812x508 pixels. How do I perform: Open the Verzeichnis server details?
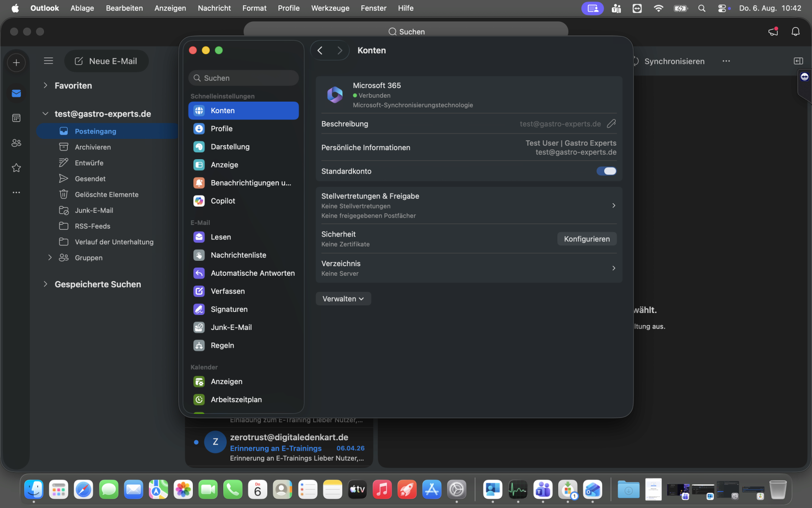pyautogui.click(x=469, y=268)
